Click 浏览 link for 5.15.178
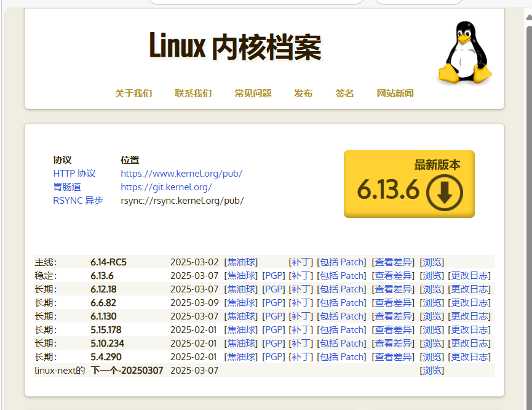The image size is (532, 410). point(432,330)
